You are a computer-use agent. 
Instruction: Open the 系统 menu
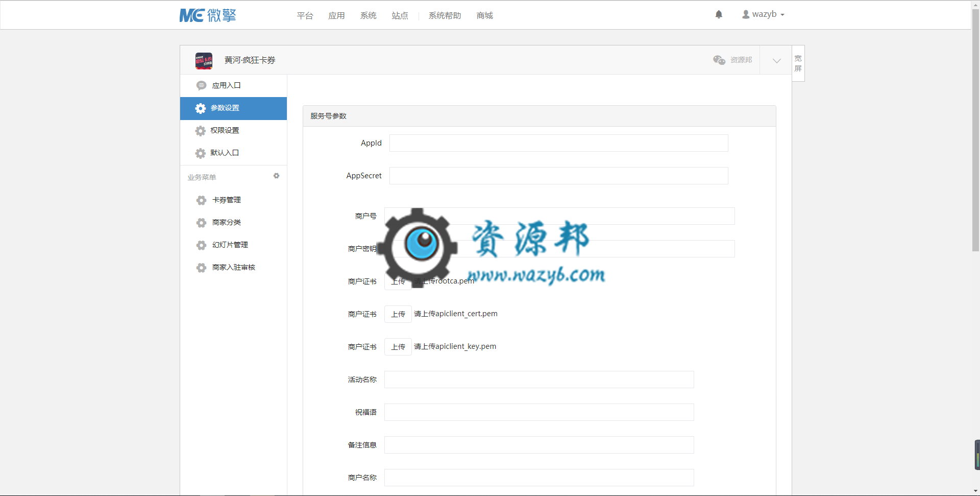coord(368,16)
